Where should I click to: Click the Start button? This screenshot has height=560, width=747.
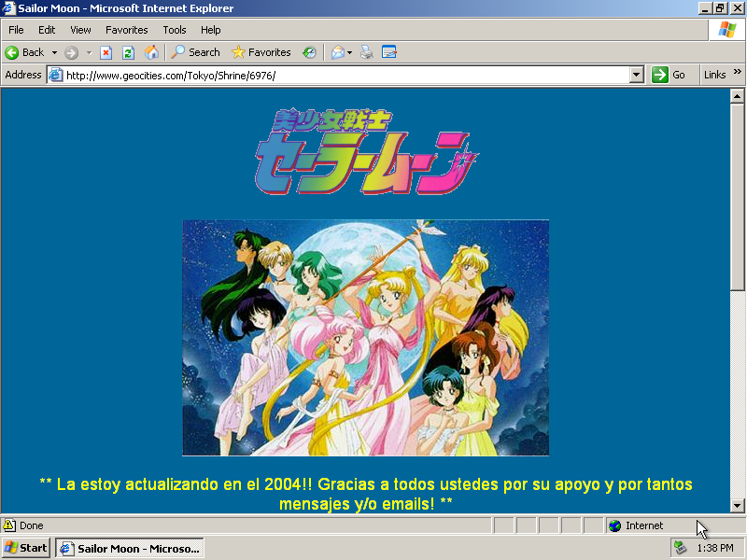[x=26, y=548]
